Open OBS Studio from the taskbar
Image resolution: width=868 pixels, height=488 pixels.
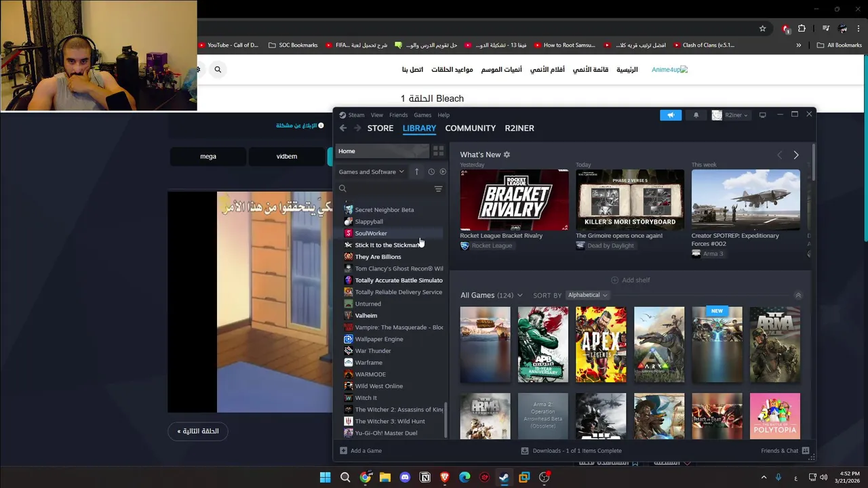pos(544,477)
